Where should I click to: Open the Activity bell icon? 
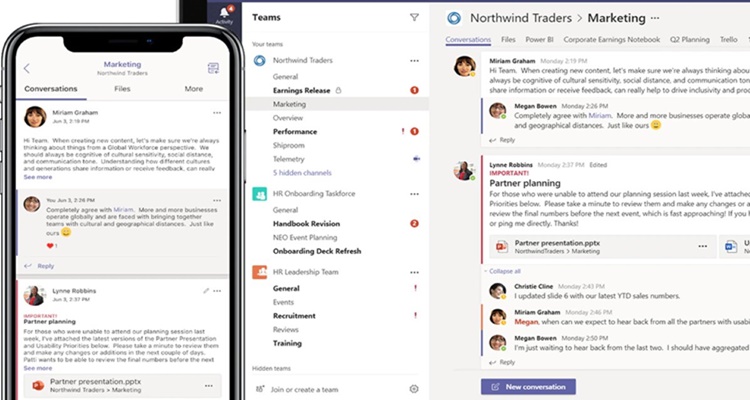coord(224,12)
